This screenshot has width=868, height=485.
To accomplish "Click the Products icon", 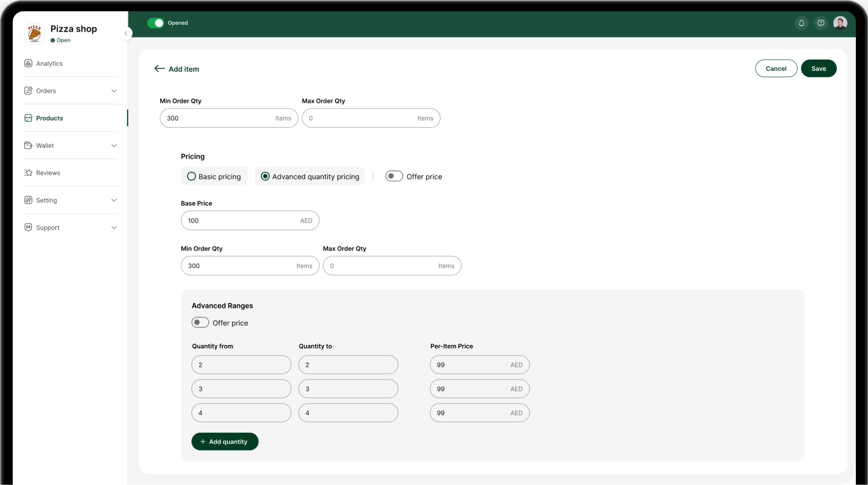I will (28, 118).
